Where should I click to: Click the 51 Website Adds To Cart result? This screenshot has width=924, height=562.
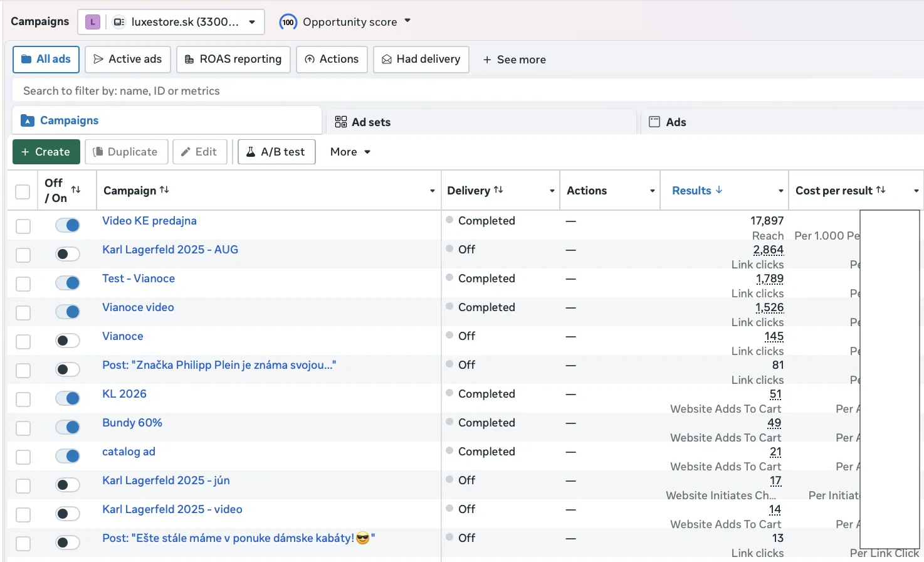(775, 394)
